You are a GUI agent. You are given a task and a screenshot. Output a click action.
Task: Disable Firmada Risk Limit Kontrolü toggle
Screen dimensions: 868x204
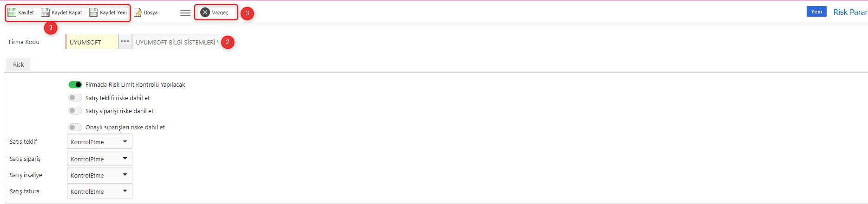coord(75,84)
